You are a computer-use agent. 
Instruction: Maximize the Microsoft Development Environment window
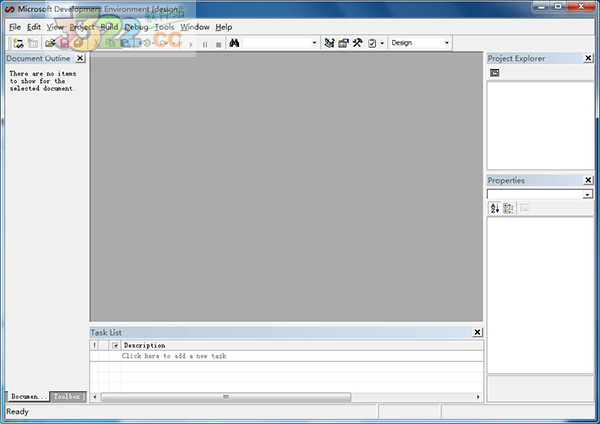tap(559, 6)
